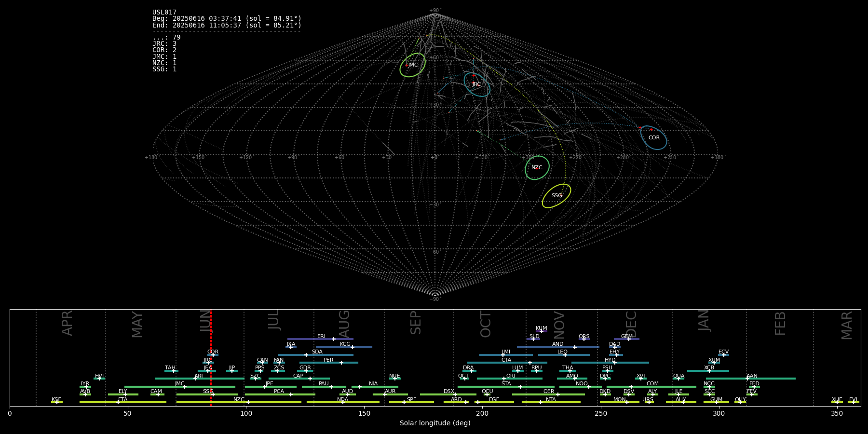
Task: Select the LMI shower bar
Action: pos(506,355)
